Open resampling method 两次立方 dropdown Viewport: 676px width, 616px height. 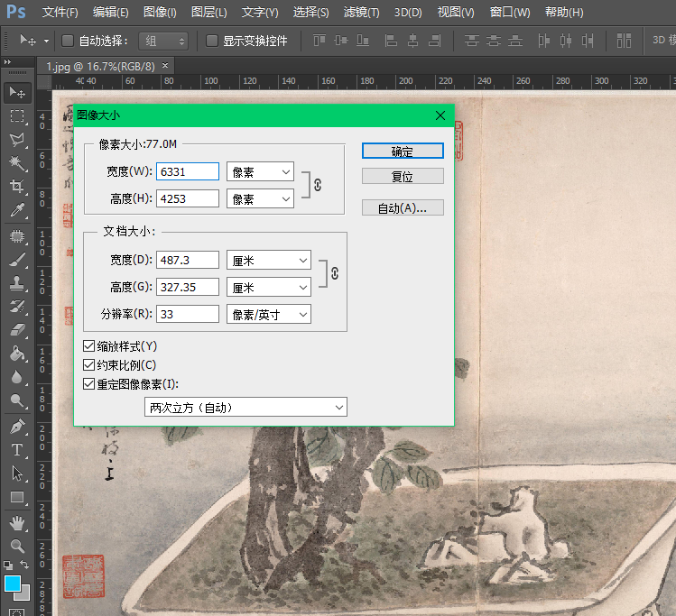(245, 407)
